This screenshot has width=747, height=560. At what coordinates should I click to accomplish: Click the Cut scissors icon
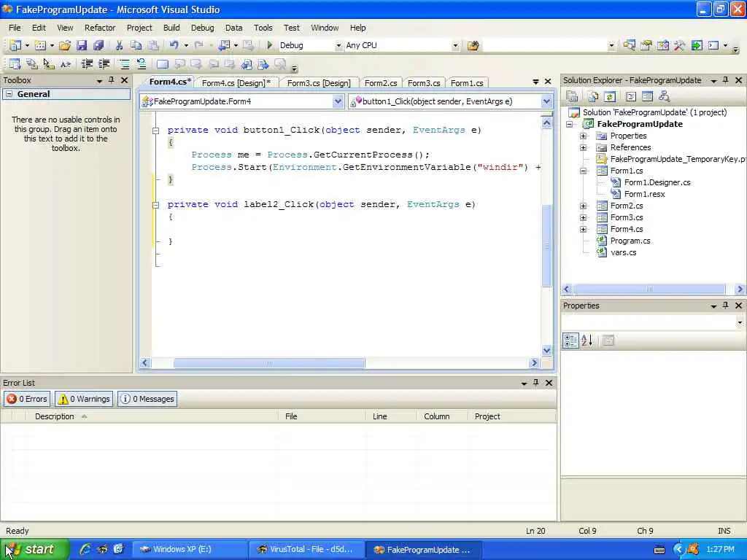(119, 46)
